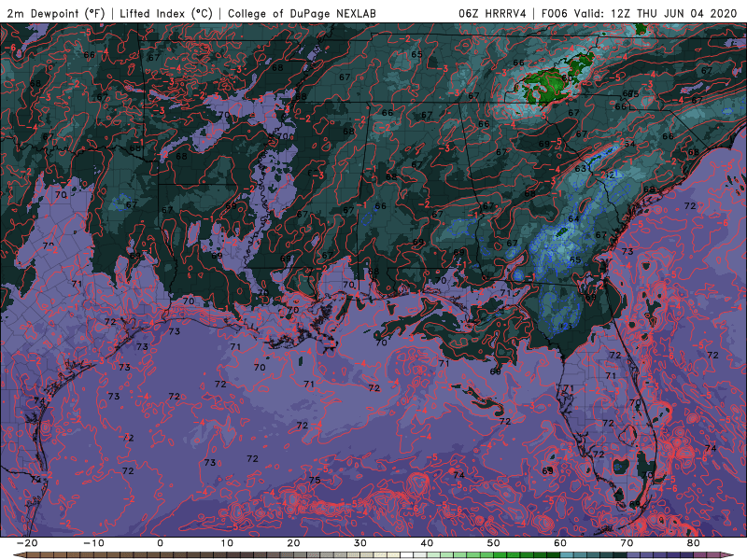This screenshot has width=747, height=560.
Task: Click the 55 dewpoint value in south Georgia
Action: (x=575, y=260)
